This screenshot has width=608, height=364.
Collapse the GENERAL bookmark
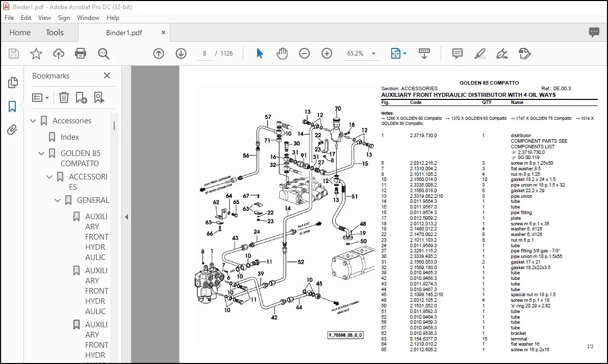(58, 200)
